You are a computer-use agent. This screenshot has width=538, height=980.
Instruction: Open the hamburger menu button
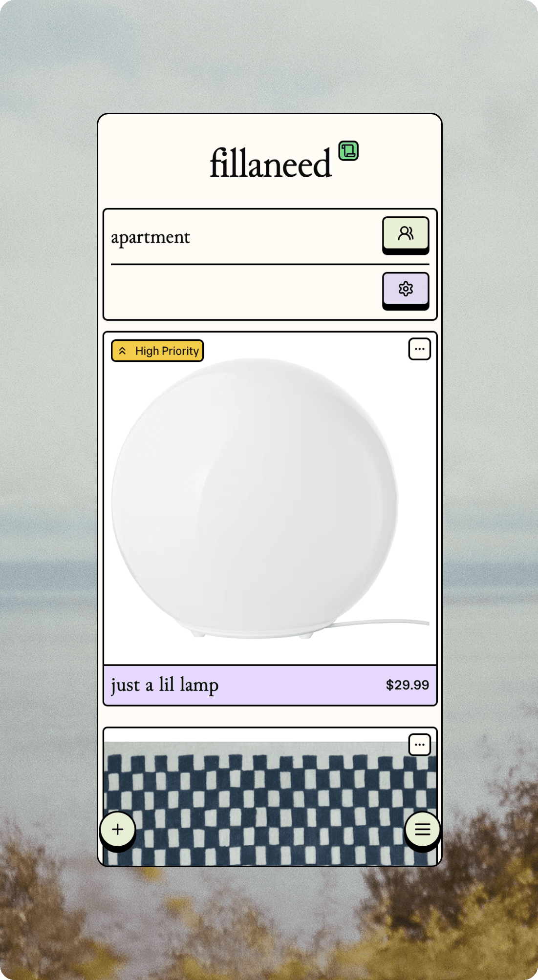pos(422,829)
